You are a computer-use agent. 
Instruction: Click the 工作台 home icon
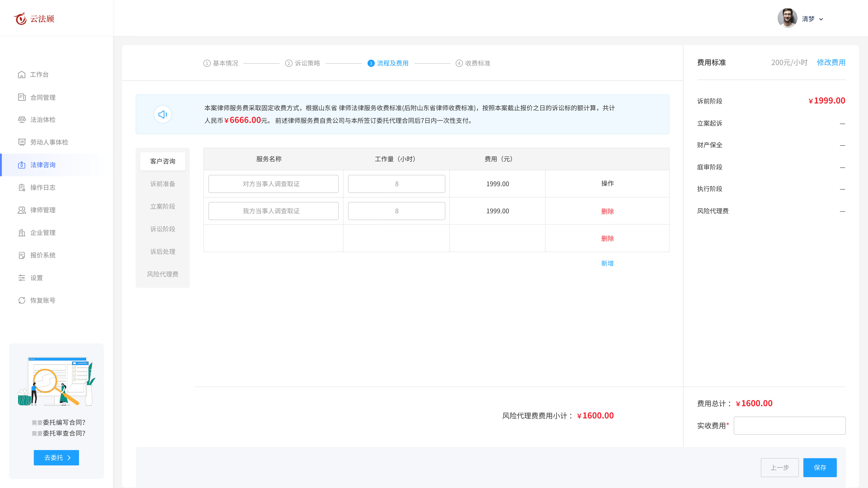coord(21,74)
